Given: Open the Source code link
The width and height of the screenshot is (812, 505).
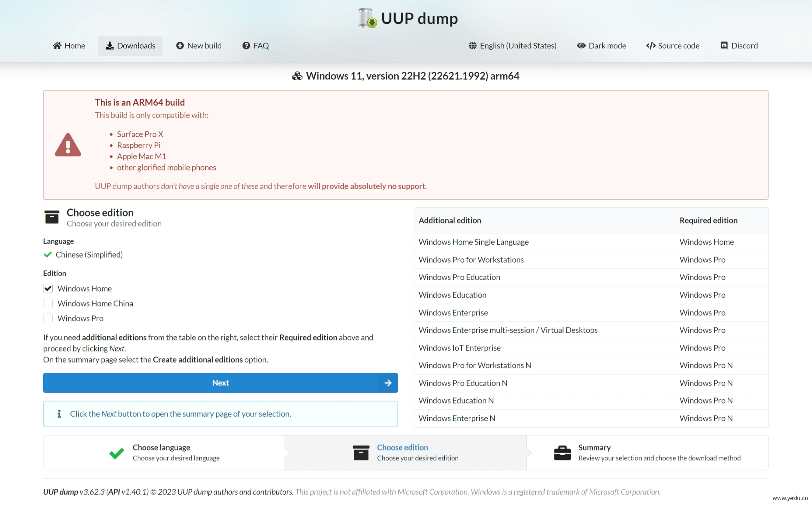Looking at the screenshot, I should coord(673,46).
